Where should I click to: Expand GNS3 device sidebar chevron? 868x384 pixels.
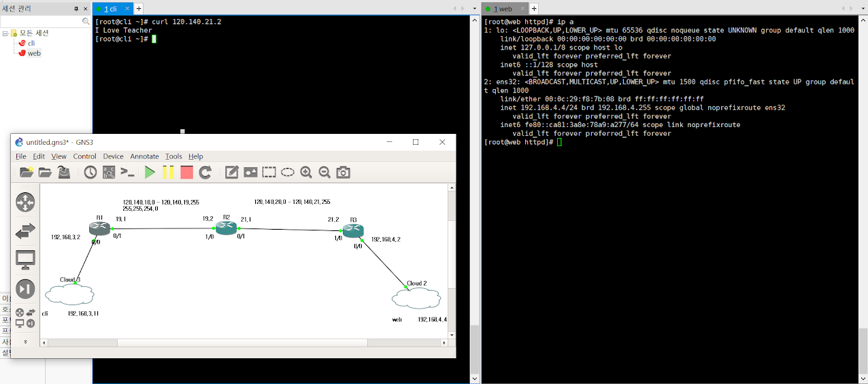tap(25, 341)
